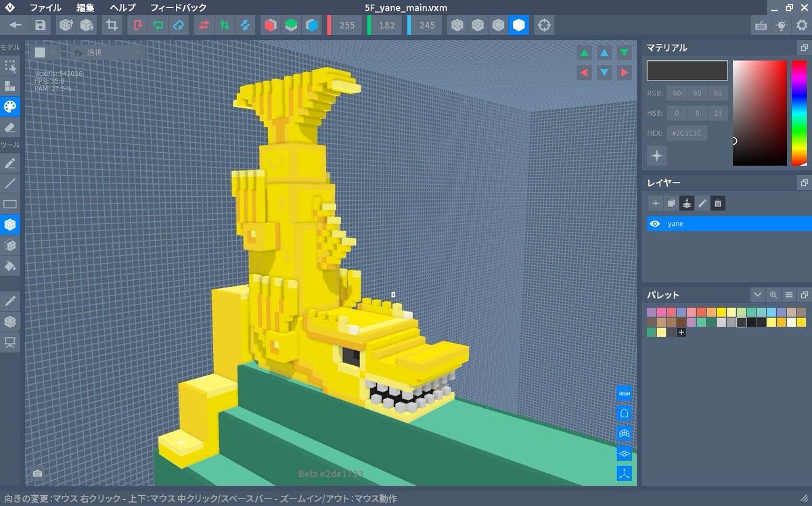
Task: Edit the HEX field #3C3C3C
Action: click(x=687, y=133)
